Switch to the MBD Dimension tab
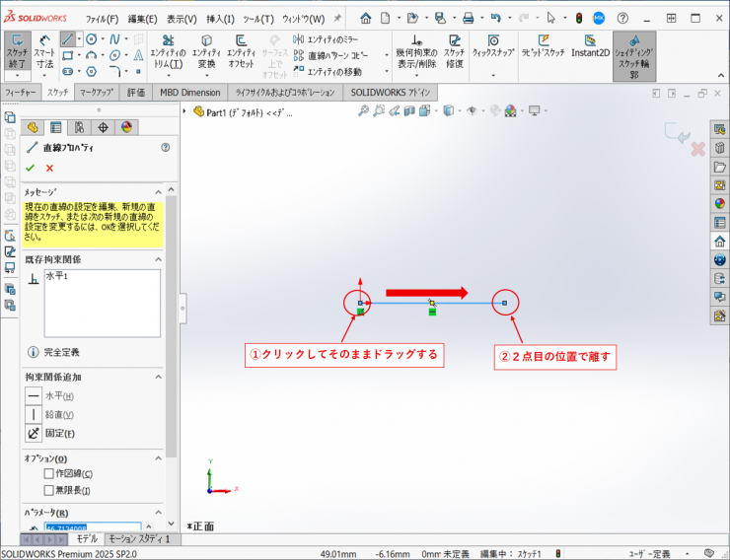The height and width of the screenshot is (560, 730). coord(190,92)
